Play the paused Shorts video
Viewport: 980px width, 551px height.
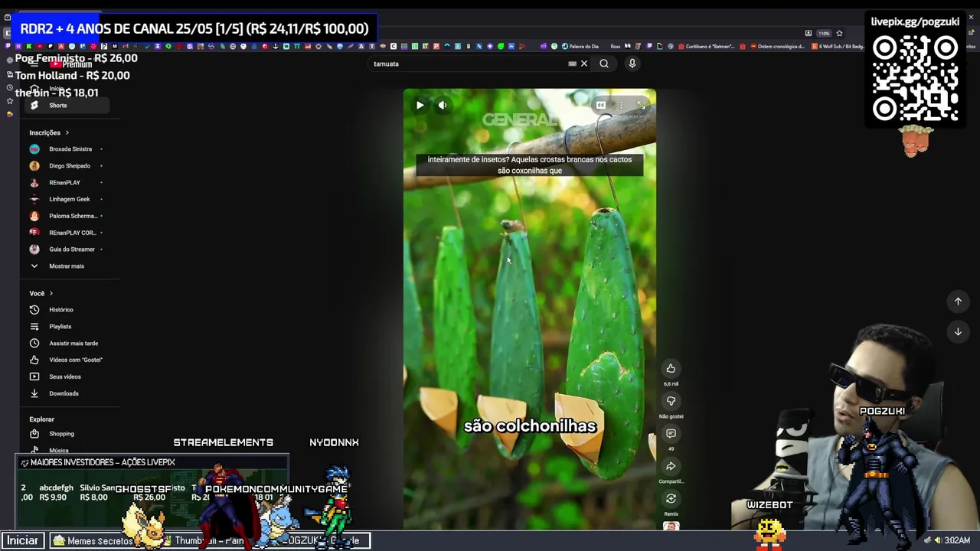(420, 106)
